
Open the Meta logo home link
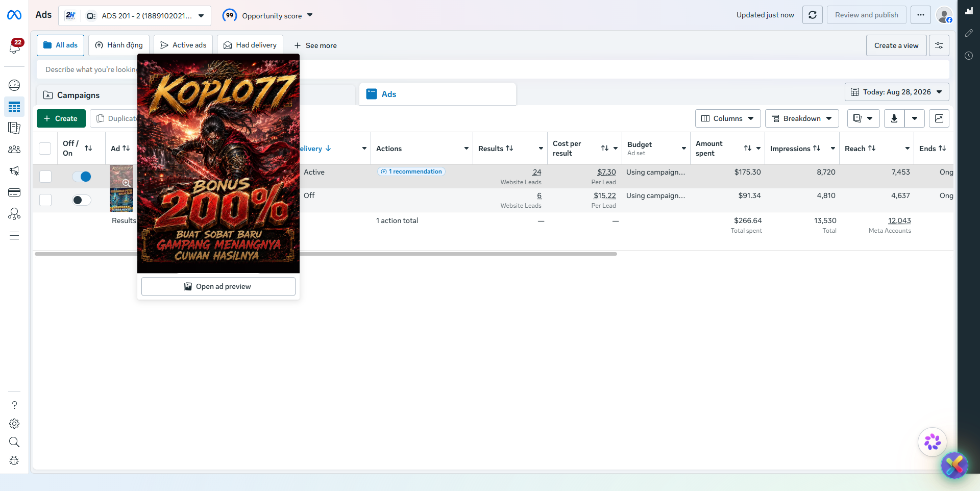[14, 15]
